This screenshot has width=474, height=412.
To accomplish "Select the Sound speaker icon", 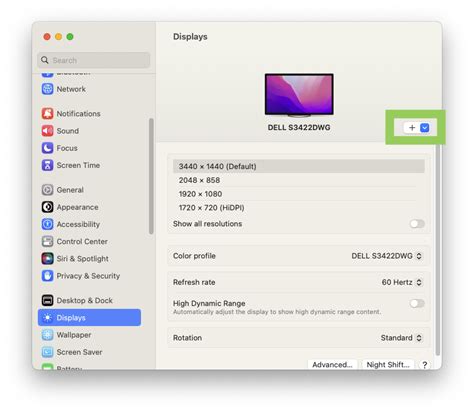I will click(47, 131).
